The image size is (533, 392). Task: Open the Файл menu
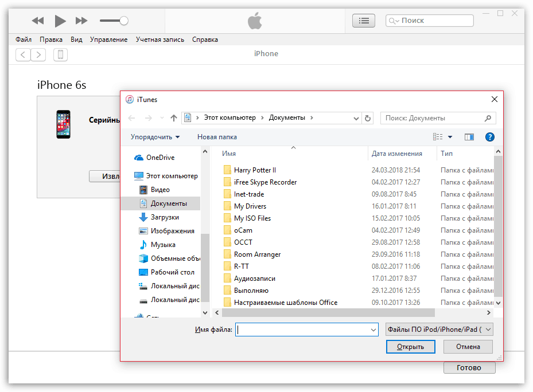(x=24, y=40)
